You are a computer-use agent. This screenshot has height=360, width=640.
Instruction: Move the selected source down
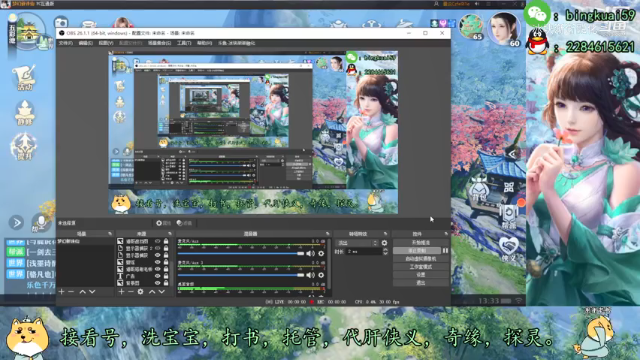pos(162,292)
